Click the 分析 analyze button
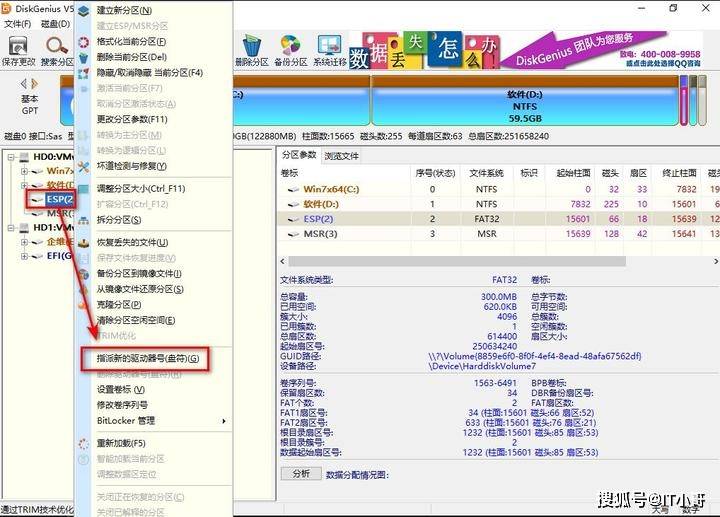 (301, 474)
